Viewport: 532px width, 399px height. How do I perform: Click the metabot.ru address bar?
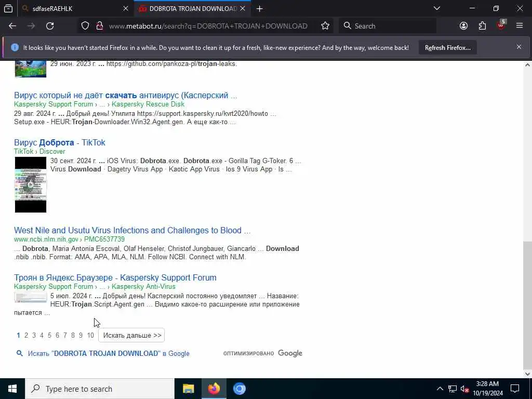(x=208, y=26)
